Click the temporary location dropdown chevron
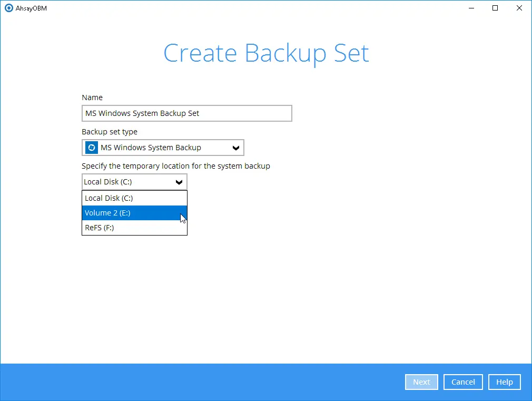 [179, 181]
